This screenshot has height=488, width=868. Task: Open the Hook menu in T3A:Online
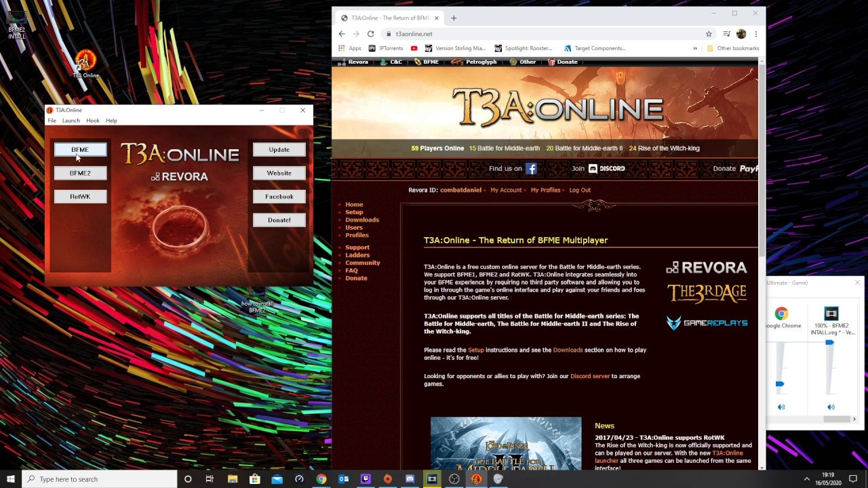click(x=93, y=121)
